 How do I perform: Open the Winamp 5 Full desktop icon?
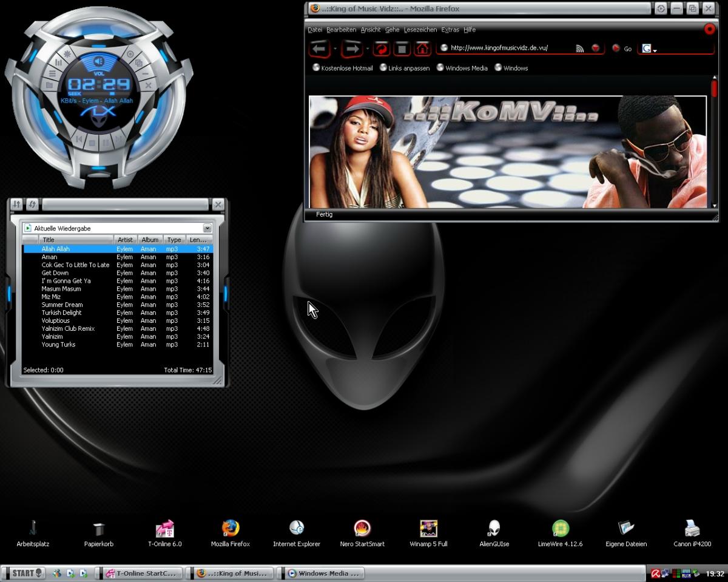pyautogui.click(x=428, y=533)
